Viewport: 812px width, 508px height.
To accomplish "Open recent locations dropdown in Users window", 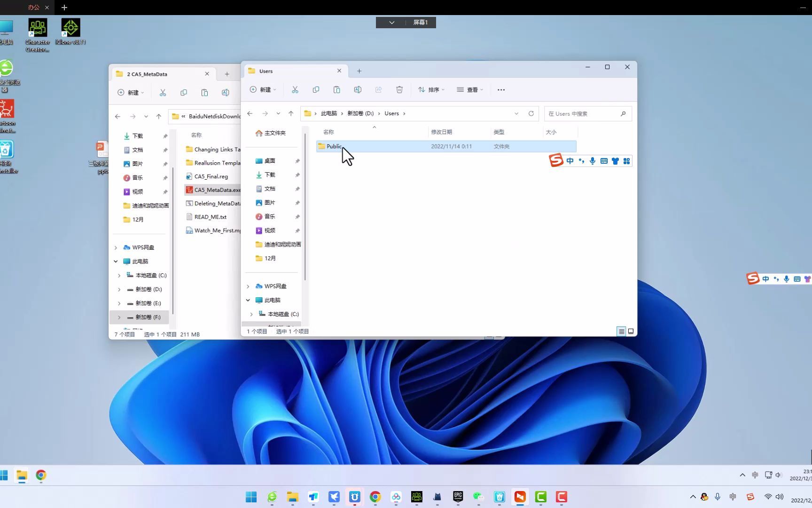I will (x=278, y=113).
